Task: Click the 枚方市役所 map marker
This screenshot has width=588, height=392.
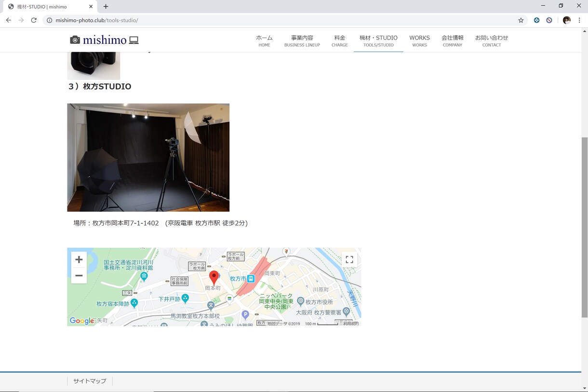Action: [x=301, y=301]
